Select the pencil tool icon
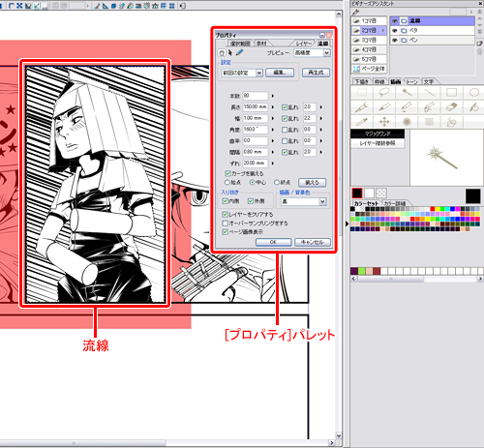 click(x=384, y=107)
